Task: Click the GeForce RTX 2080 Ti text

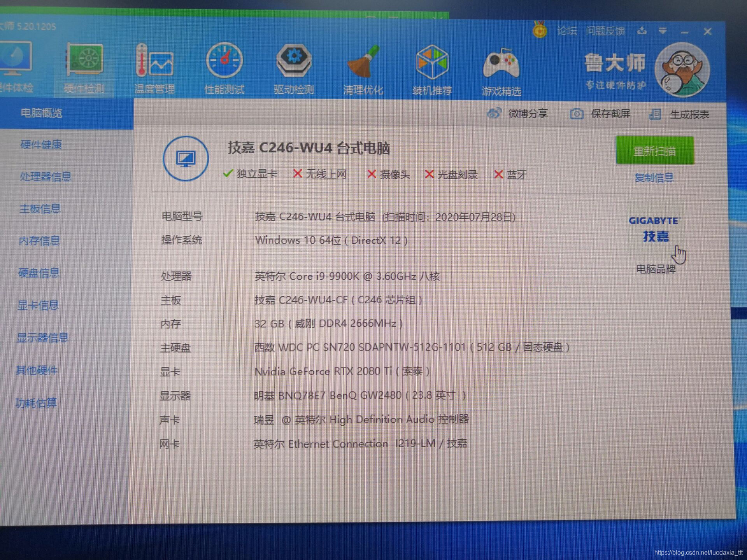Action: coord(342,371)
